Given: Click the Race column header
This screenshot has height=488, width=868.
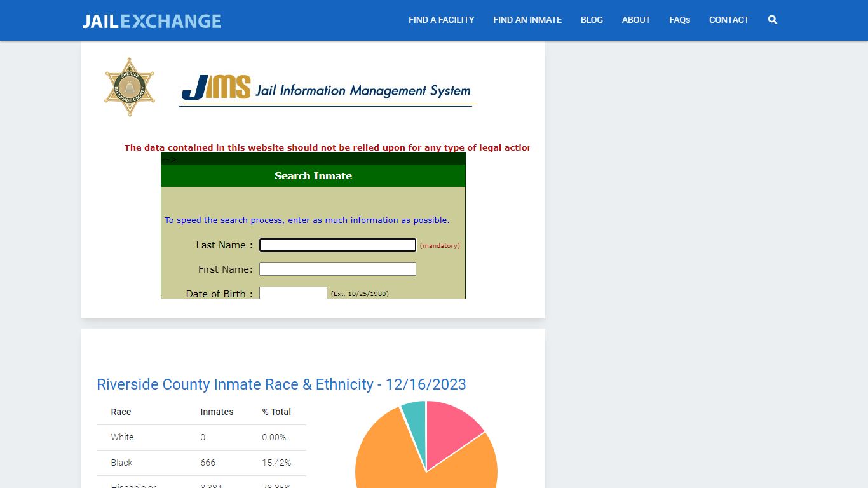Looking at the screenshot, I should [121, 412].
